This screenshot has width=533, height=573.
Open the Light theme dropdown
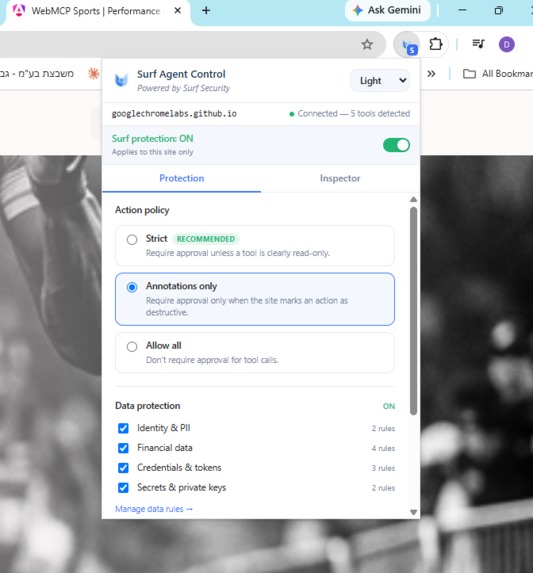(380, 81)
